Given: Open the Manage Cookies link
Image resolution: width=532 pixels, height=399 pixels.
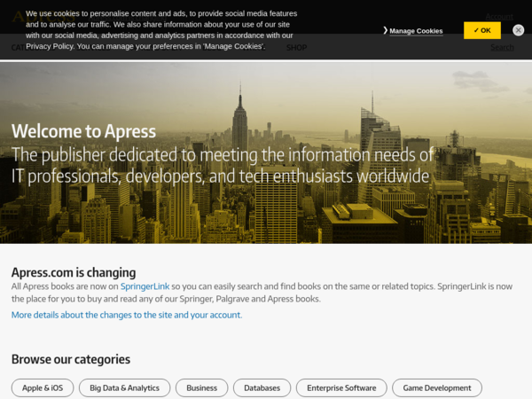Looking at the screenshot, I should point(416,31).
